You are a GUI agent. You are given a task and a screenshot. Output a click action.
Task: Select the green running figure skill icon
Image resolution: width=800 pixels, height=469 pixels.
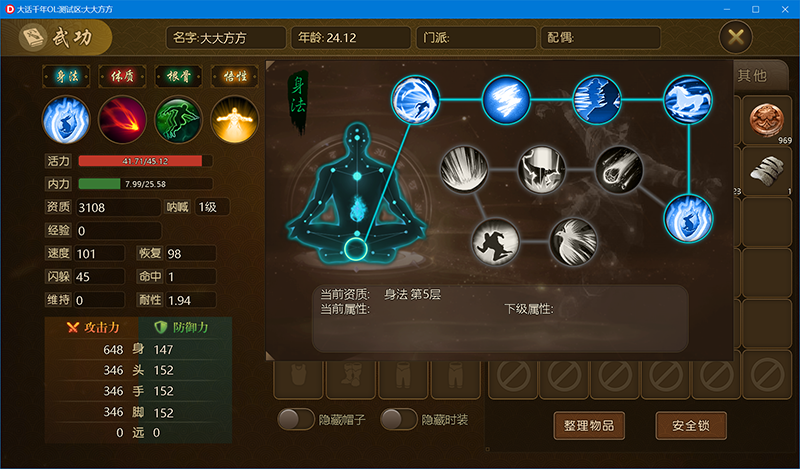pyautogui.click(x=178, y=120)
